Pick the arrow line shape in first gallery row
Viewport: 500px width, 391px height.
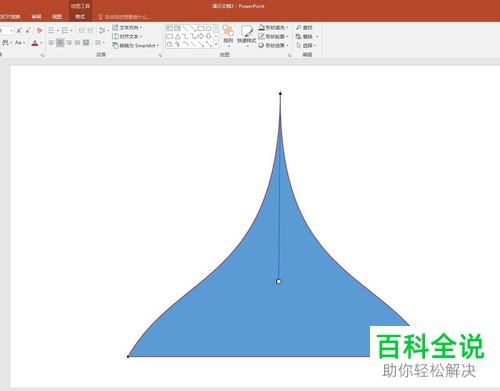[193, 28]
